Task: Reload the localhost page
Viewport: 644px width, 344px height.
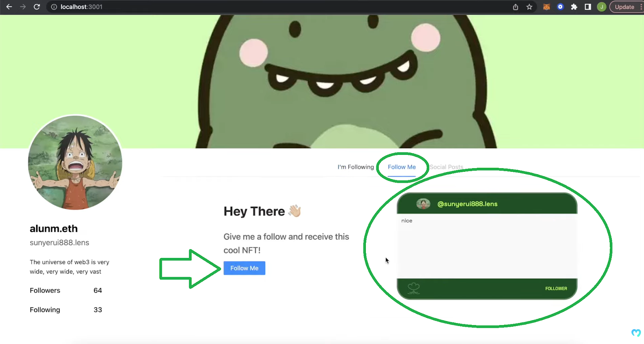Action: [37, 7]
